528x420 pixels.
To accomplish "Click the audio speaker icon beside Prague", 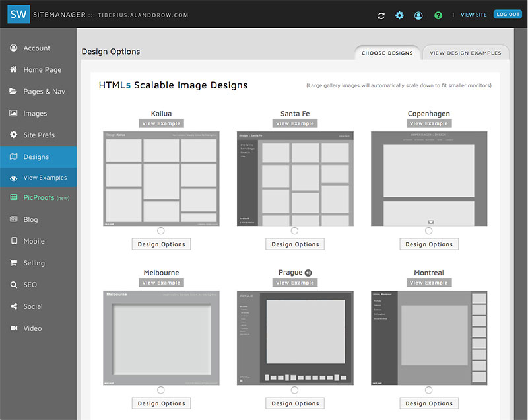I will [308, 273].
